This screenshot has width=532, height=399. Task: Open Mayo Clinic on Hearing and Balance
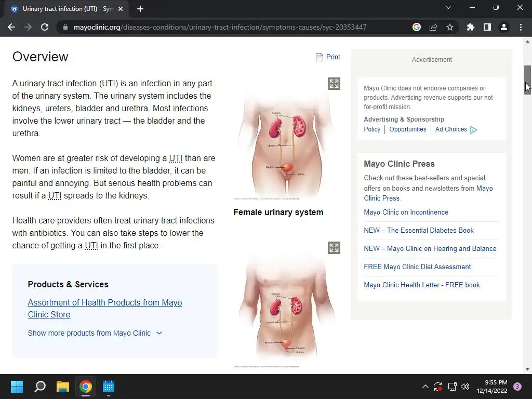click(430, 249)
